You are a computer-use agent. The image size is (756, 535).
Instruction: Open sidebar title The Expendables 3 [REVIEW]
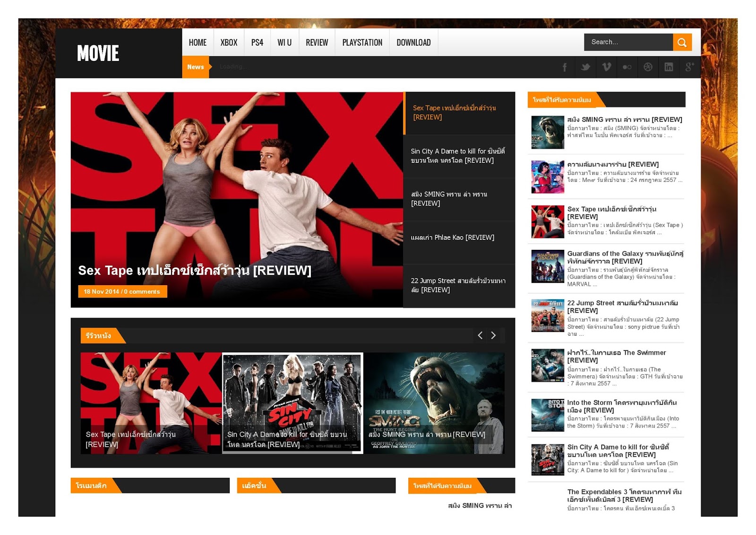[625, 495]
